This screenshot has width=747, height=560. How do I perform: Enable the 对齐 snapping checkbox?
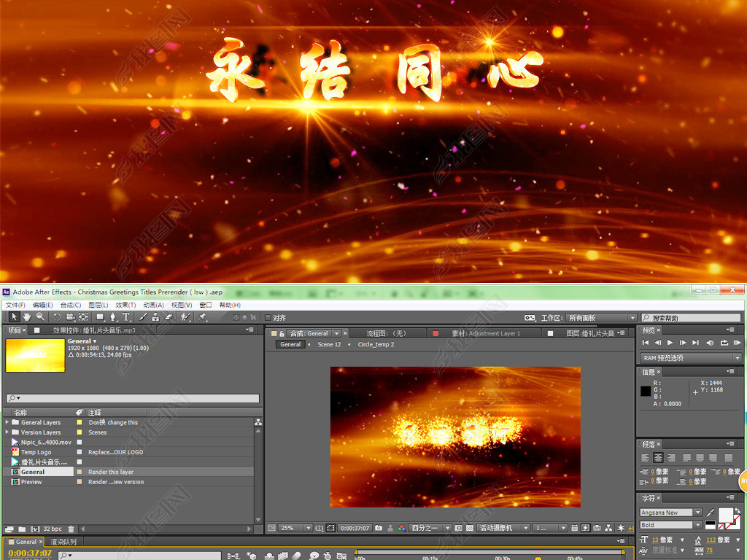[x=268, y=318]
